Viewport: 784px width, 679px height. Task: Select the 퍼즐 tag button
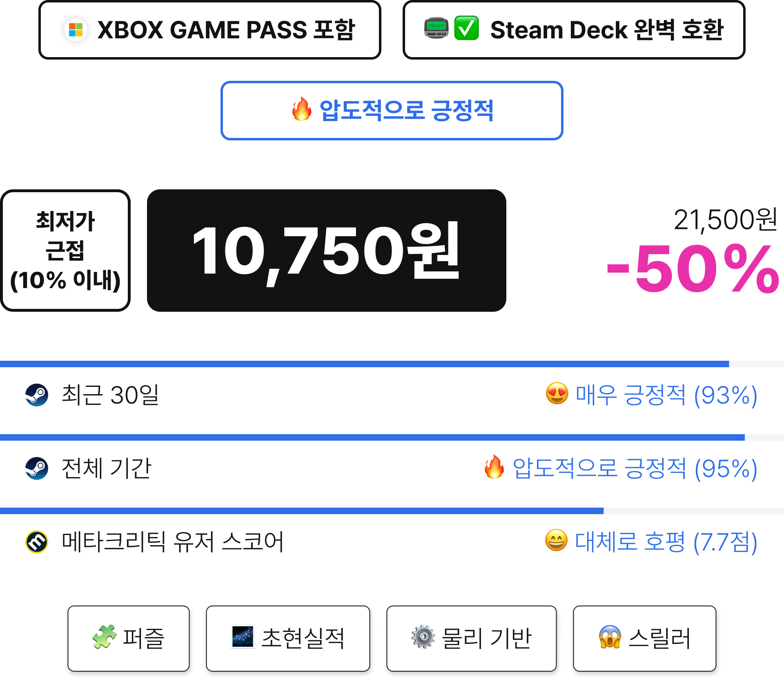[129, 638]
